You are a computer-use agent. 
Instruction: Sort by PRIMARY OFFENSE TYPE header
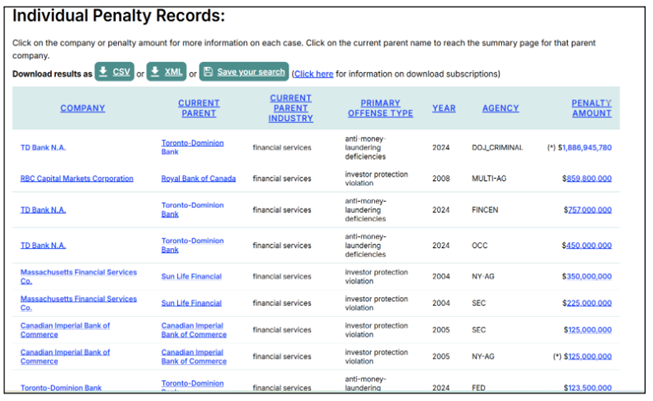(380, 108)
